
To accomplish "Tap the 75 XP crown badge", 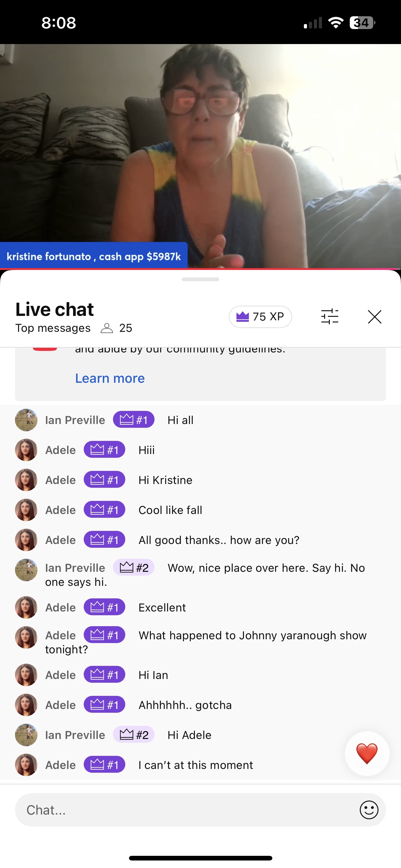I will click(260, 317).
